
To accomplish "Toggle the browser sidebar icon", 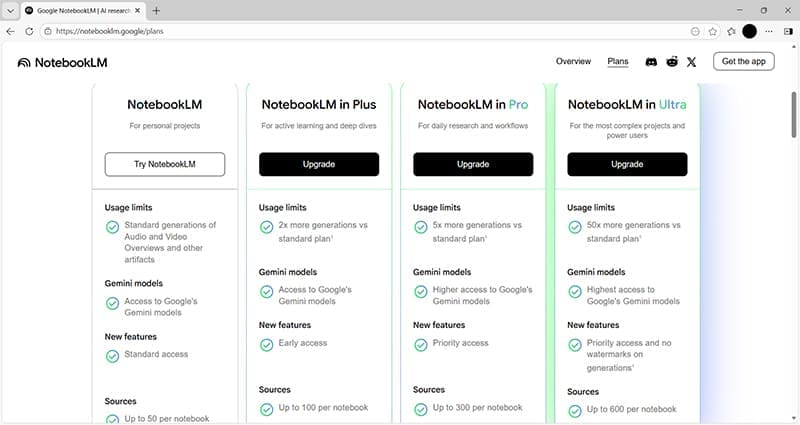I will (788, 31).
